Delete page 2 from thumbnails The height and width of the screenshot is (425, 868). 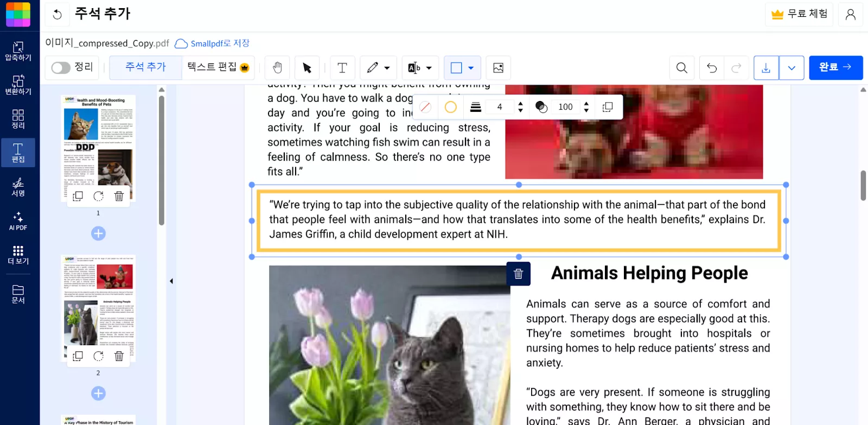[119, 356]
